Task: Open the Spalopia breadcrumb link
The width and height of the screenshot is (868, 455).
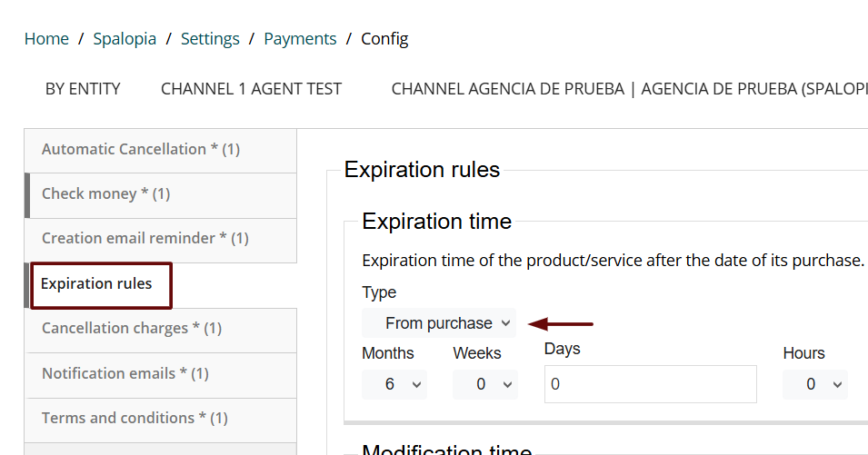Action: coord(125,39)
